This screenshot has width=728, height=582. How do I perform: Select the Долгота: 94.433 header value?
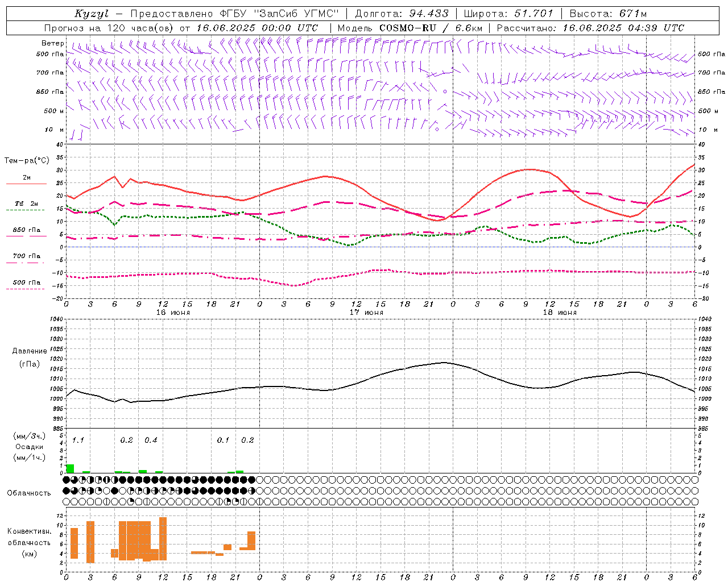pyautogui.click(x=402, y=14)
